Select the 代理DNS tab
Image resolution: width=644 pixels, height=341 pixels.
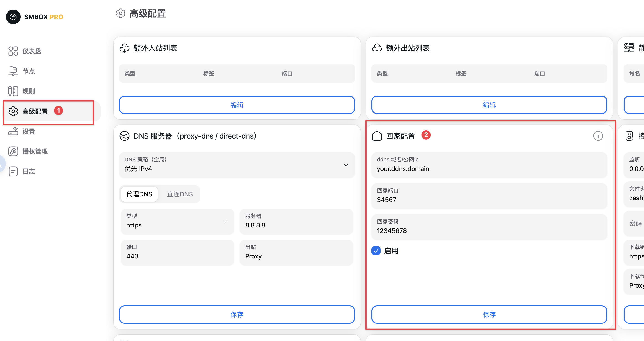[x=139, y=194]
